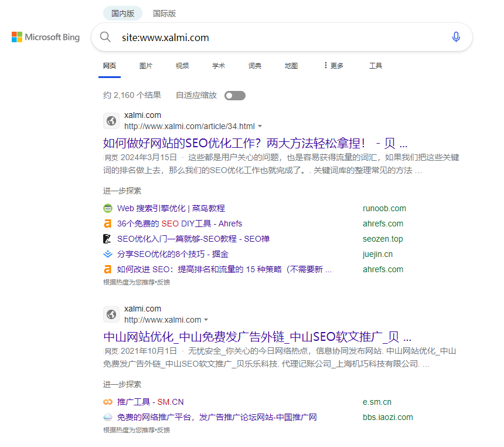Open the 工具 menu

(x=376, y=66)
